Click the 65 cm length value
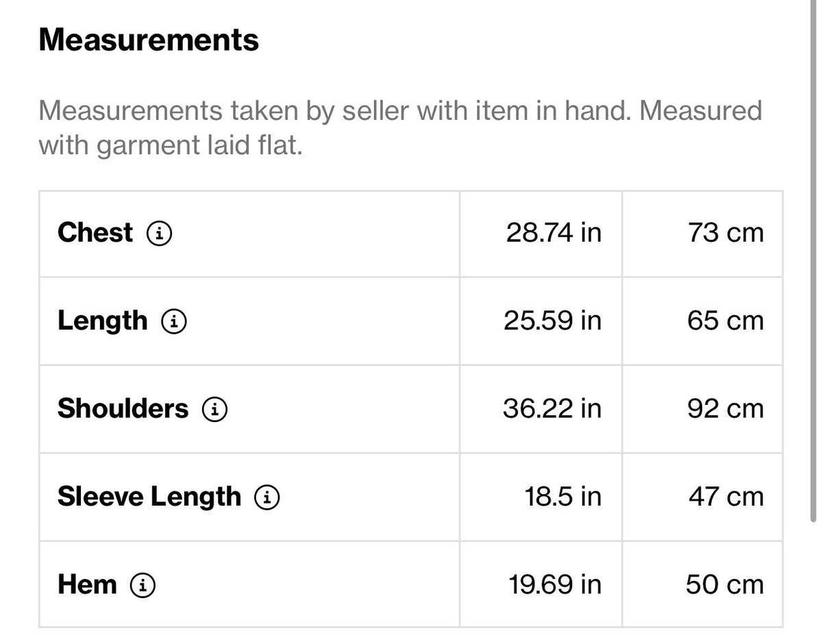 pyautogui.click(x=725, y=321)
